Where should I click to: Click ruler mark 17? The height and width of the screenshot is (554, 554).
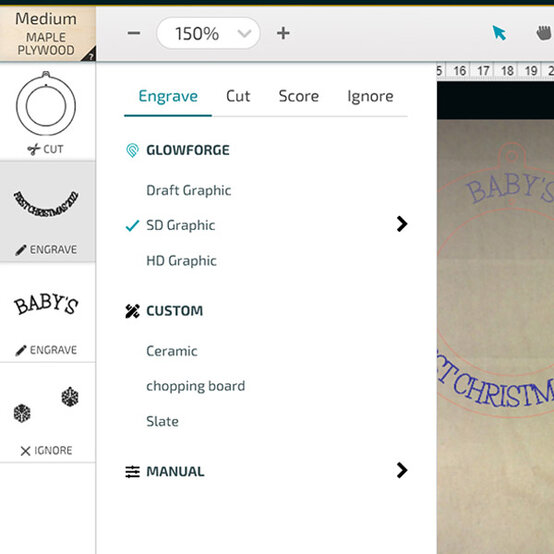[x=483, y=71]
